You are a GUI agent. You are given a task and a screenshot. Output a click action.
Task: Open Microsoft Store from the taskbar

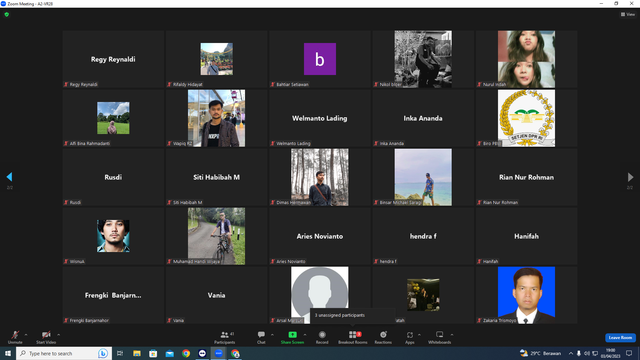[153, 353]
